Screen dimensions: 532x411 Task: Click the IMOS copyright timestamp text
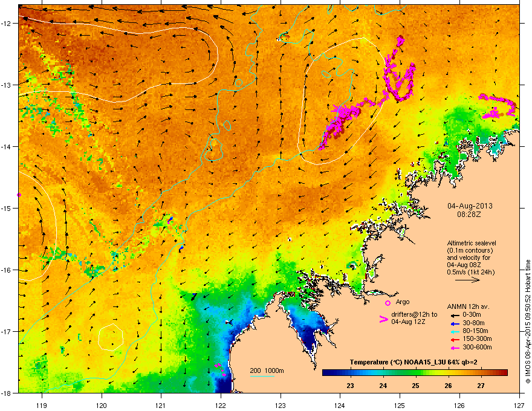(528, 322)
